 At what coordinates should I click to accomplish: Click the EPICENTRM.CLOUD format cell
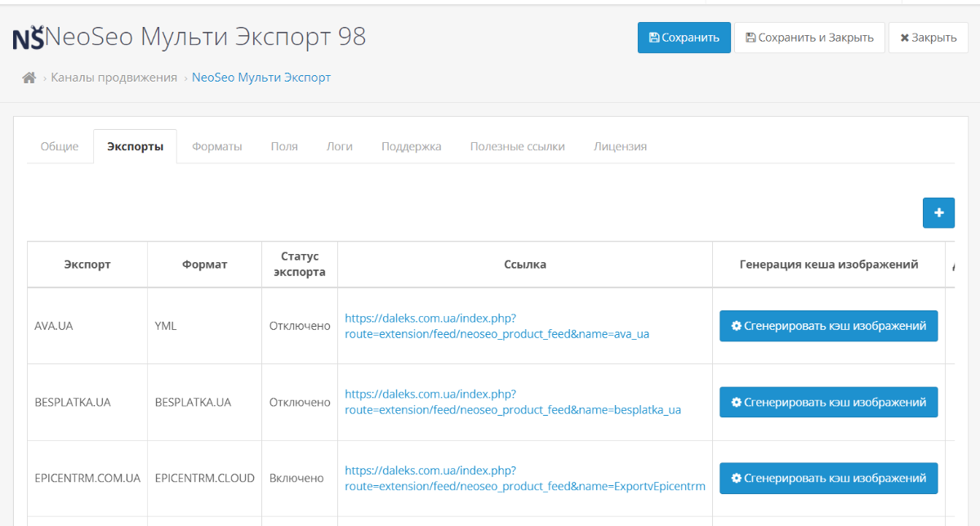click(x=205, y=479)
